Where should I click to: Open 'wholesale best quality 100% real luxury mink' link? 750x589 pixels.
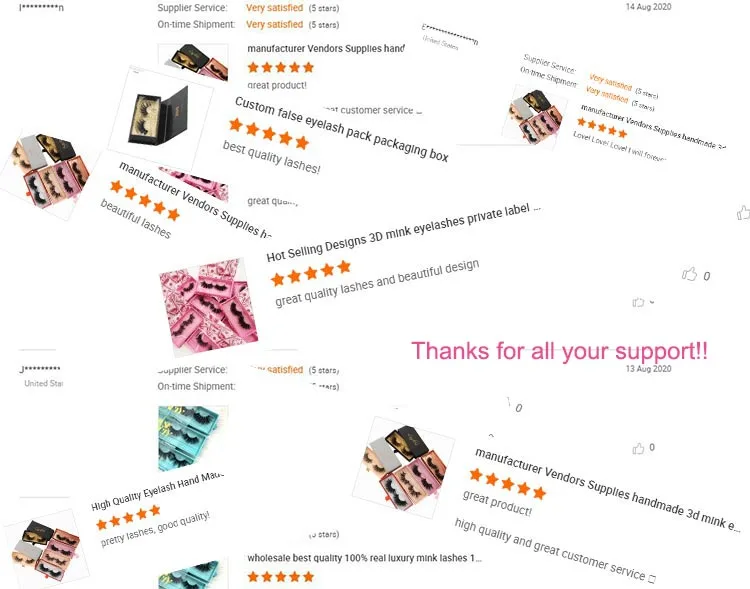click(364, 558)
